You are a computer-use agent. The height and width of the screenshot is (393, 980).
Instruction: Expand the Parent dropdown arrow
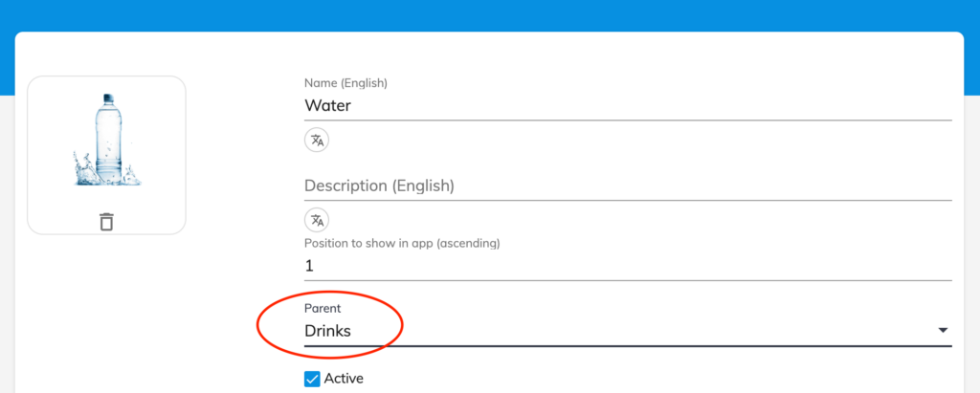(x=943, y=331)
